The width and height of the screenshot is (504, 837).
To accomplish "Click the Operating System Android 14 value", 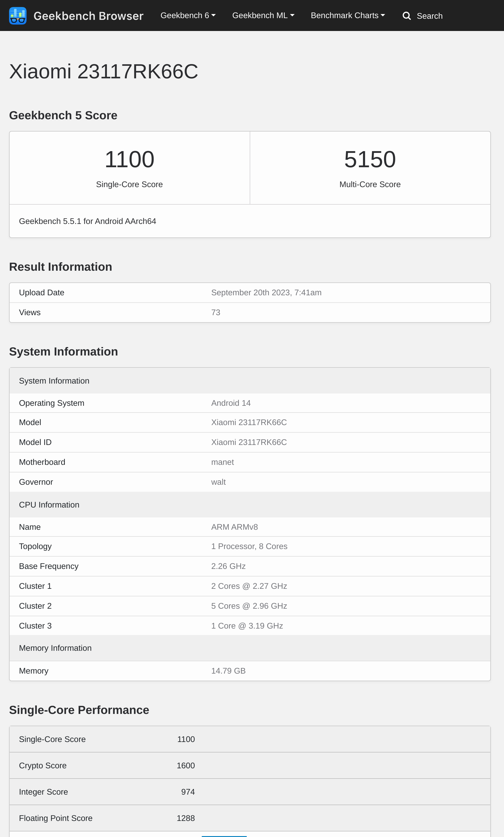I will [x=231, y=403].
